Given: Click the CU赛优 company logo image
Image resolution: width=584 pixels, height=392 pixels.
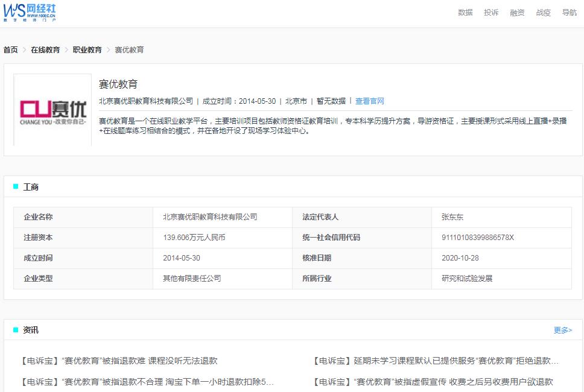Looking at the screenshot, I should point(52,109).
